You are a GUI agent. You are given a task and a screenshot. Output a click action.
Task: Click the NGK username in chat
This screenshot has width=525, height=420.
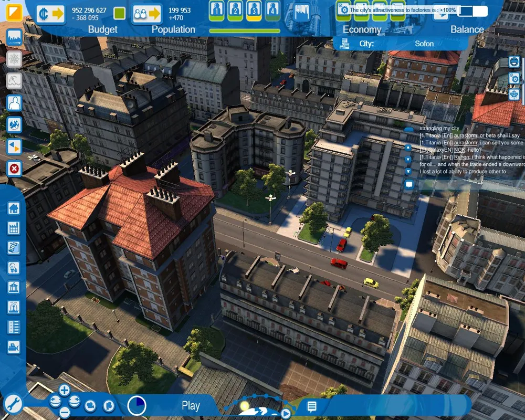point(459,150)
